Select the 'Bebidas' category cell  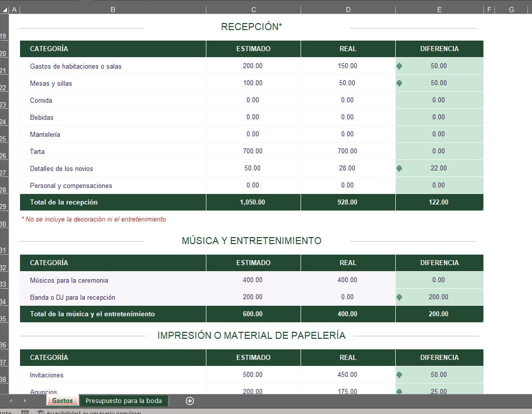point(113,117)
